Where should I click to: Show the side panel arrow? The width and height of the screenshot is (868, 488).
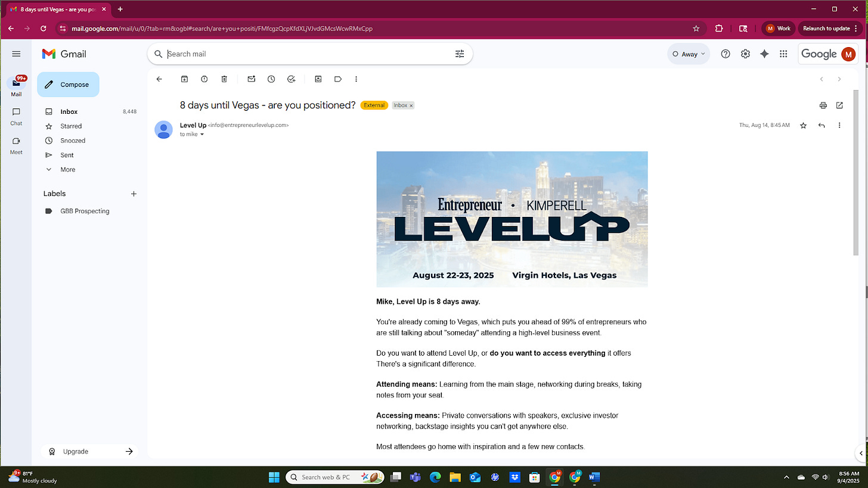(860, 452)
